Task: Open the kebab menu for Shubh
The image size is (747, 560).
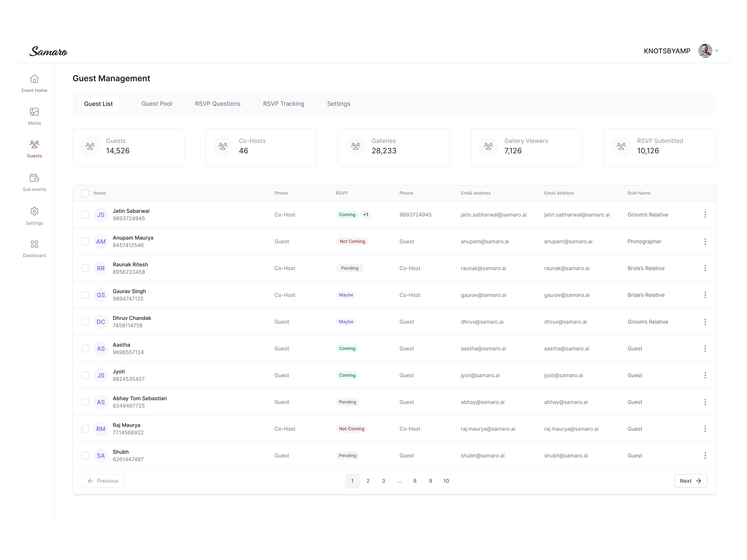Action: pyautogui.click(x=705, y=456)
